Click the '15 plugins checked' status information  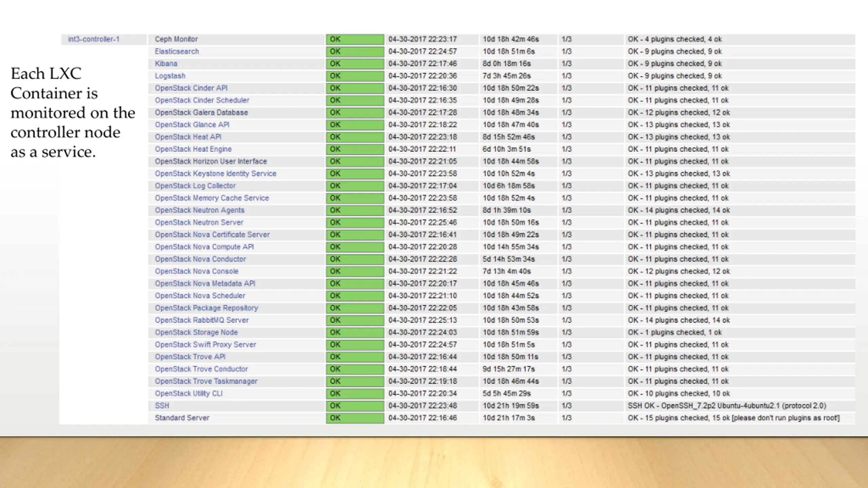pos(733,418)
